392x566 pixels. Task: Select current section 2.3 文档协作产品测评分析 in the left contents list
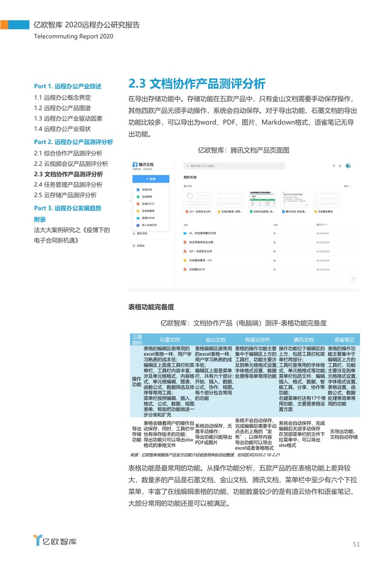69,174
